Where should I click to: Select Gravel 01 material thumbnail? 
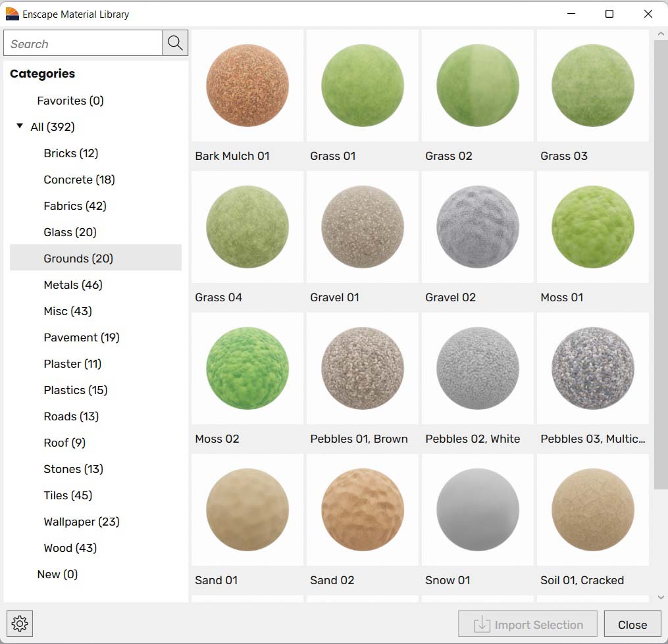363,226
